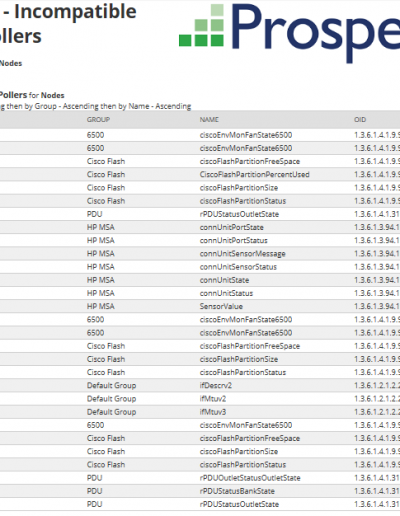The width and height of the screenshot is (400, 516).
Task: Select the rPDUOutletStatusOutletState name cell
Action: tap(250, 478)
